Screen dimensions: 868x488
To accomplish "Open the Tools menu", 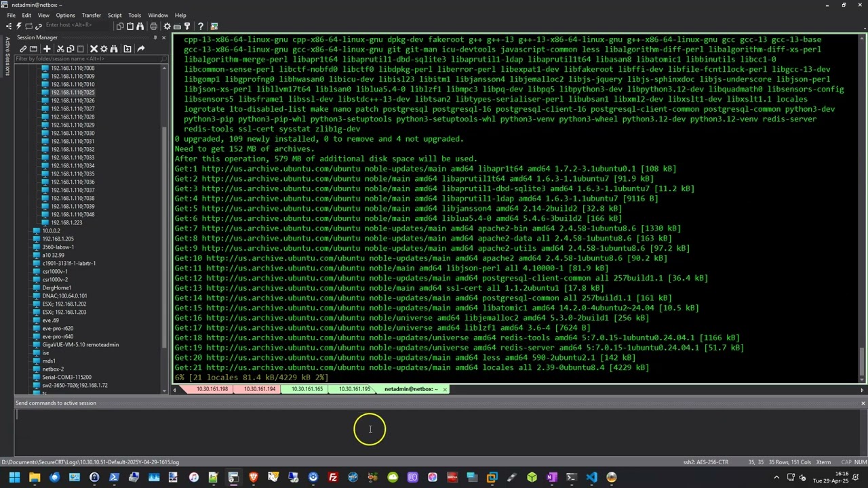I will [135, 15].
